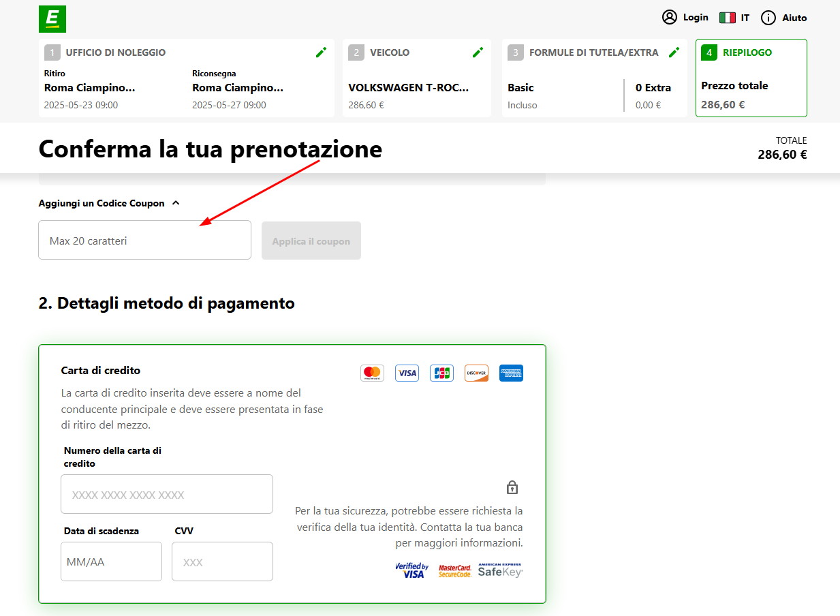Select the Mastercard payment icon

tap(372, 373)
